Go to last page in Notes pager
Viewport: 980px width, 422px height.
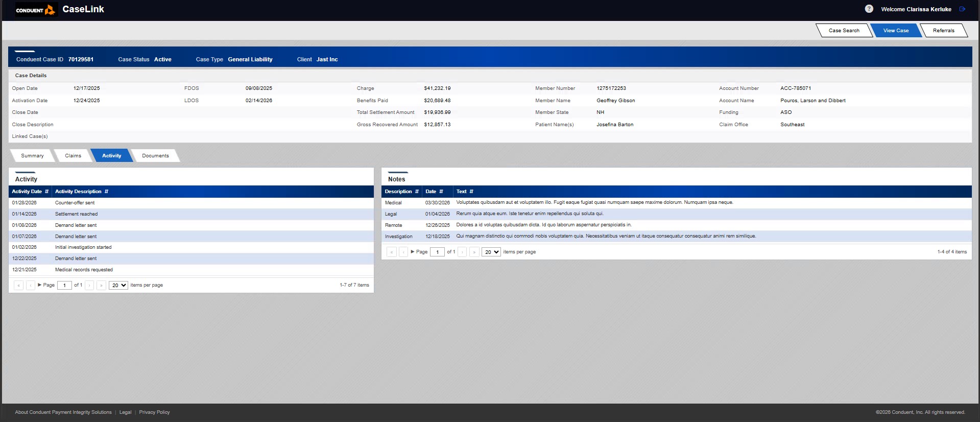click(474, 252)
